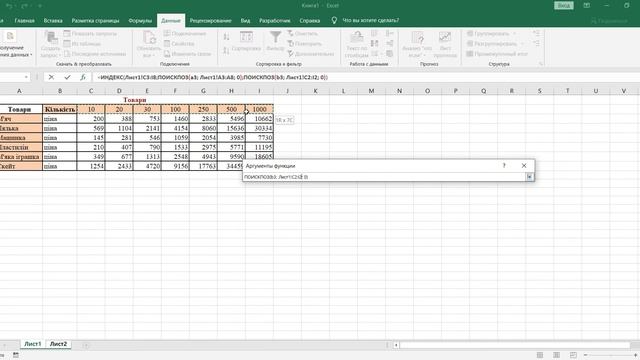The width and height of the screenshot is (640, 360).
Task: Click sort ascending A-Z icon
Action: (x=227, y=37)
